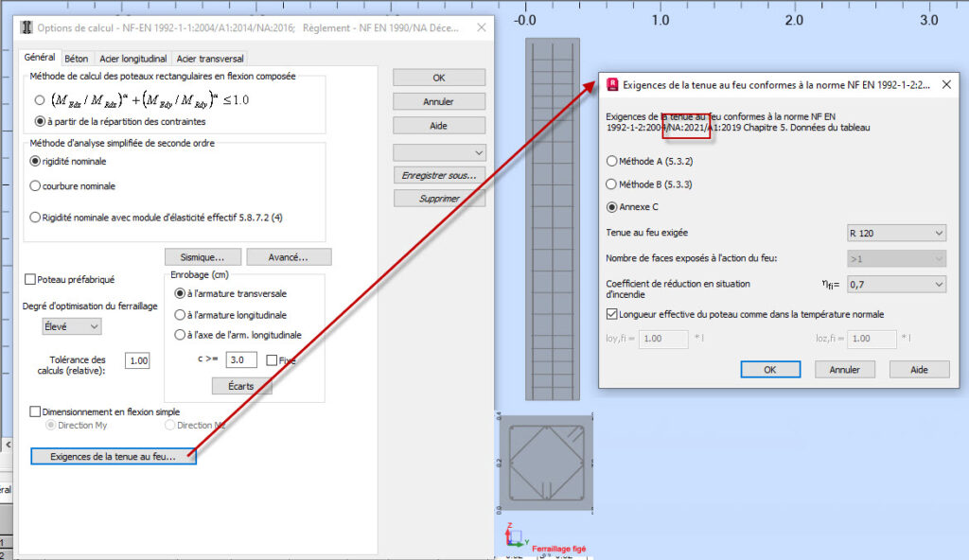
Task: Switch to the Béton tab
Action: (x=76, y=59)
